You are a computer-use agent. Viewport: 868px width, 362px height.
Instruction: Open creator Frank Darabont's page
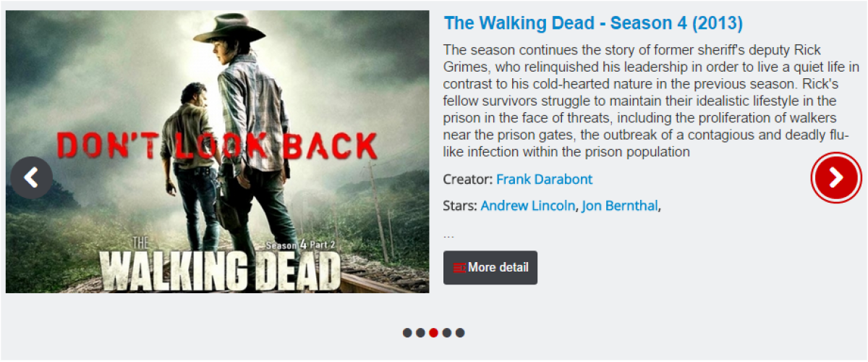pos(544,179)
